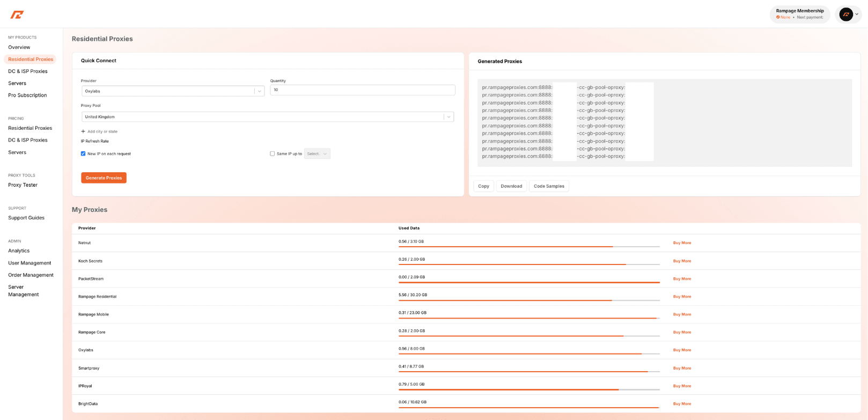
Task: Click the Quantity input field
Action: point(363,90)
